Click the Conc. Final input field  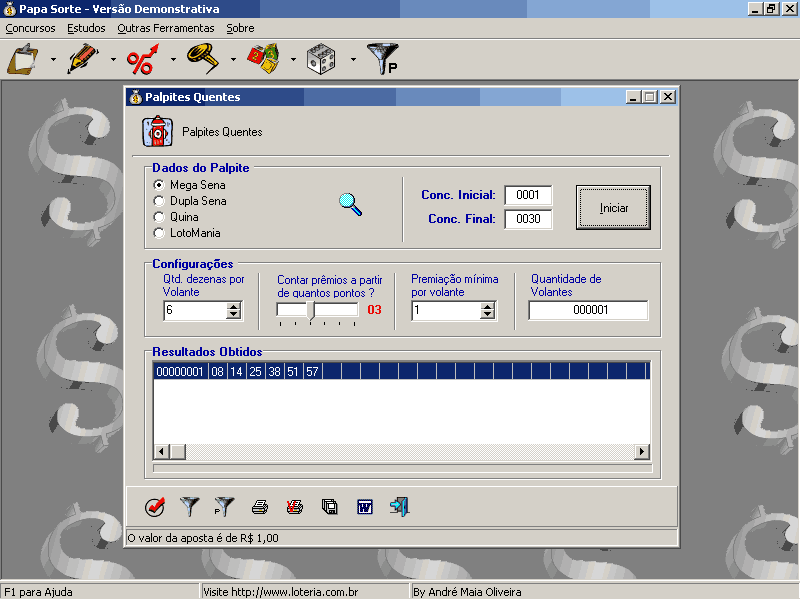tap(528, 219)
